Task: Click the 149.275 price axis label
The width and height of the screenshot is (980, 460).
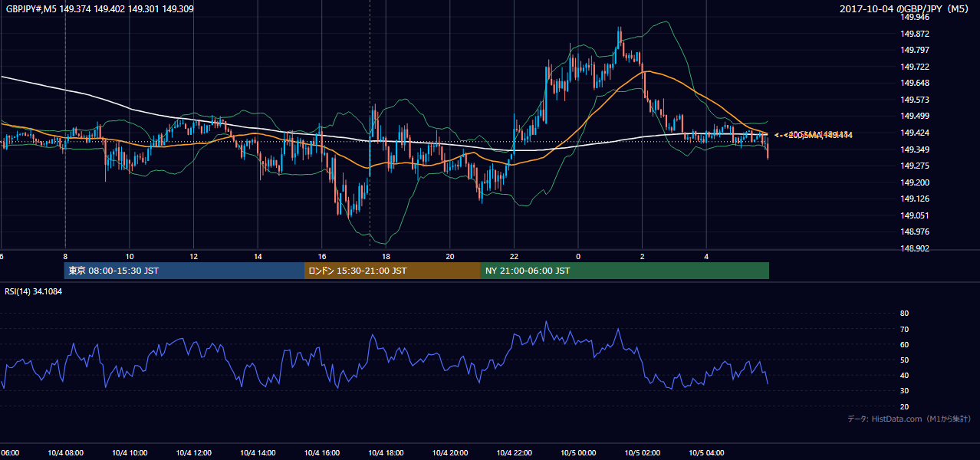Action: 915,166
